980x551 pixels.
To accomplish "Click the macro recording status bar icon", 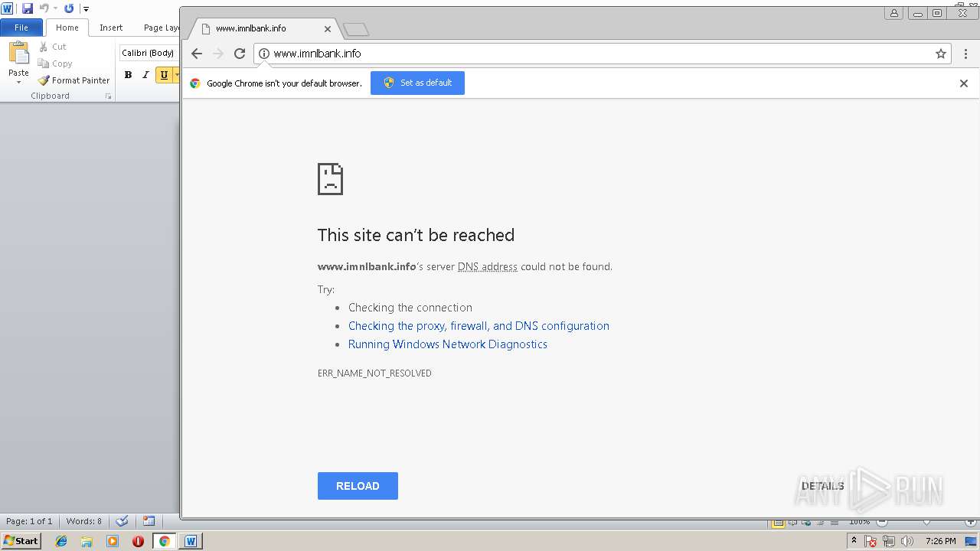I will point(149,521).
